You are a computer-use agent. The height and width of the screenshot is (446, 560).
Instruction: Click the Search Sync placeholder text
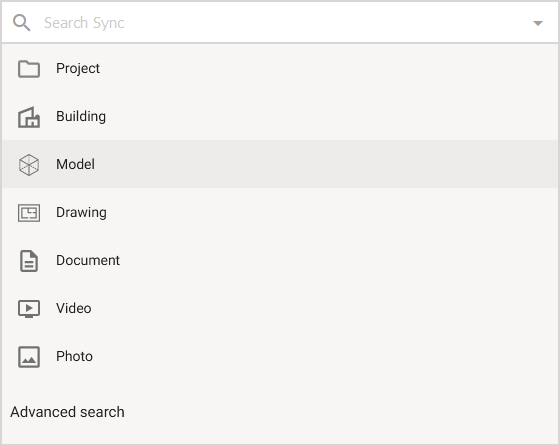(84, 23)
